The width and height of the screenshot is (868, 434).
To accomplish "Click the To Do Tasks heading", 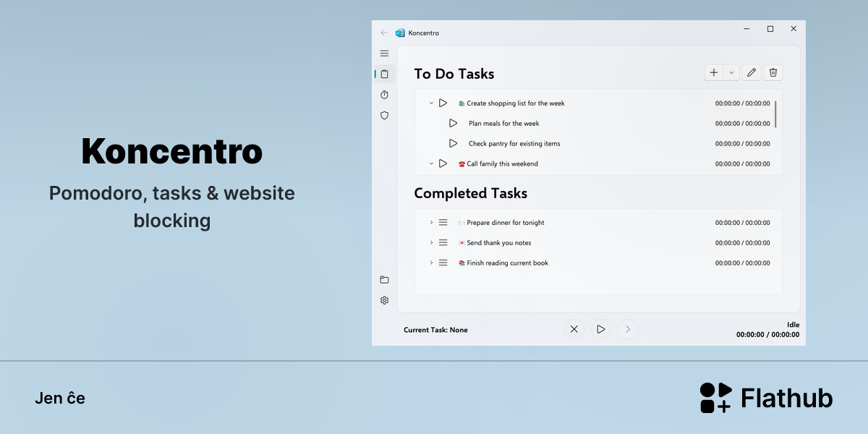I will [x=454, y=74].
